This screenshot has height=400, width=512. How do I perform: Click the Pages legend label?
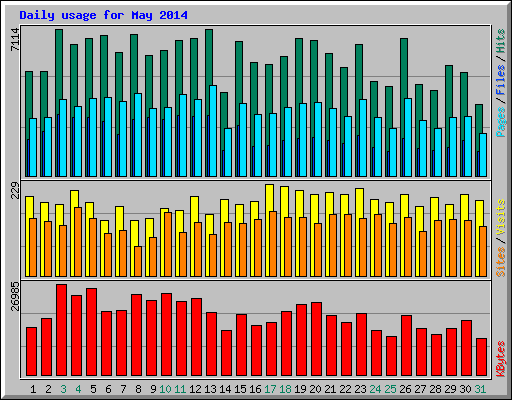(501, 122)
